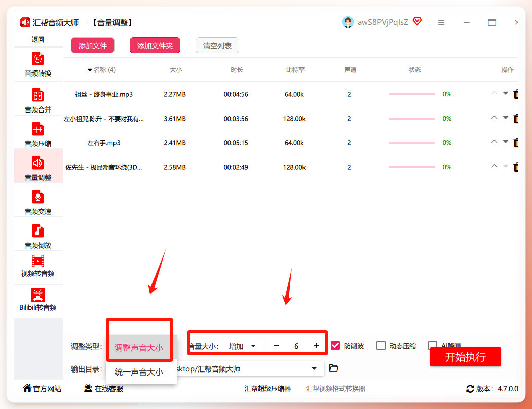532x409 pixels.
Task: Click the VIP diamond badge icon
Action: click(x=417, y=22)
